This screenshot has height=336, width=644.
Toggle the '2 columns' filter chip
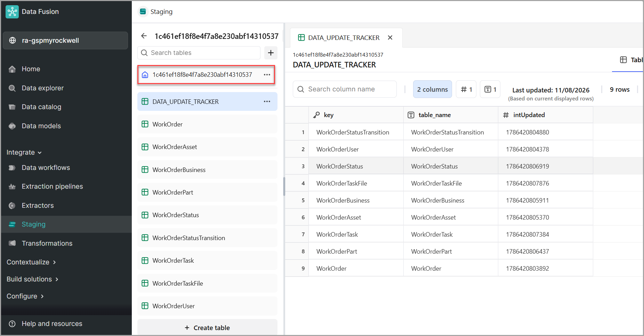[433, 89]
